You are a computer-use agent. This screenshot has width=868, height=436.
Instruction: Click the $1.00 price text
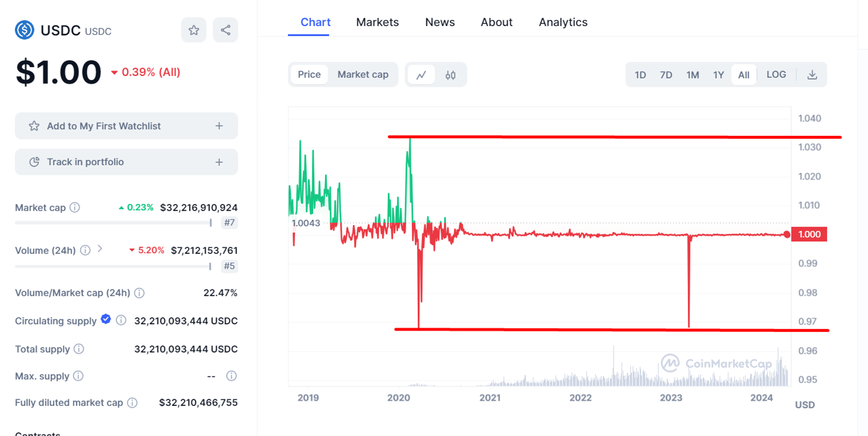point(59,72)
